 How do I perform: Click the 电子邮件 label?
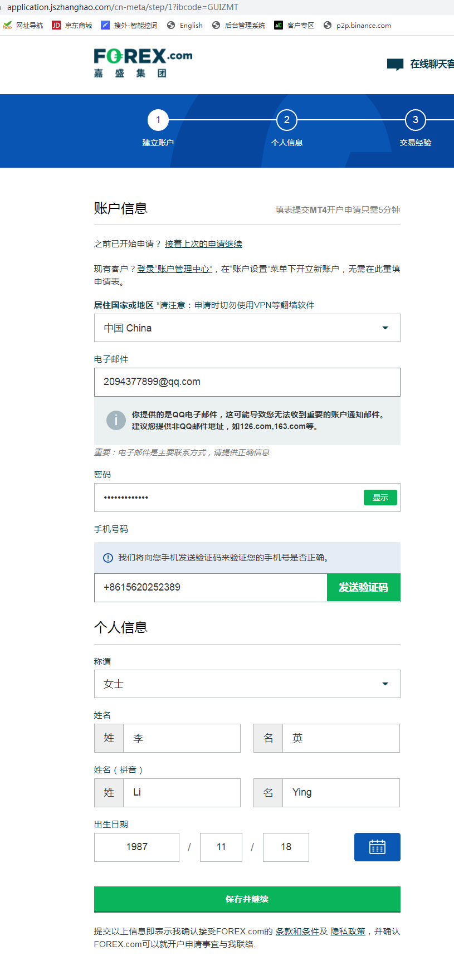click(x=111, y=359)
